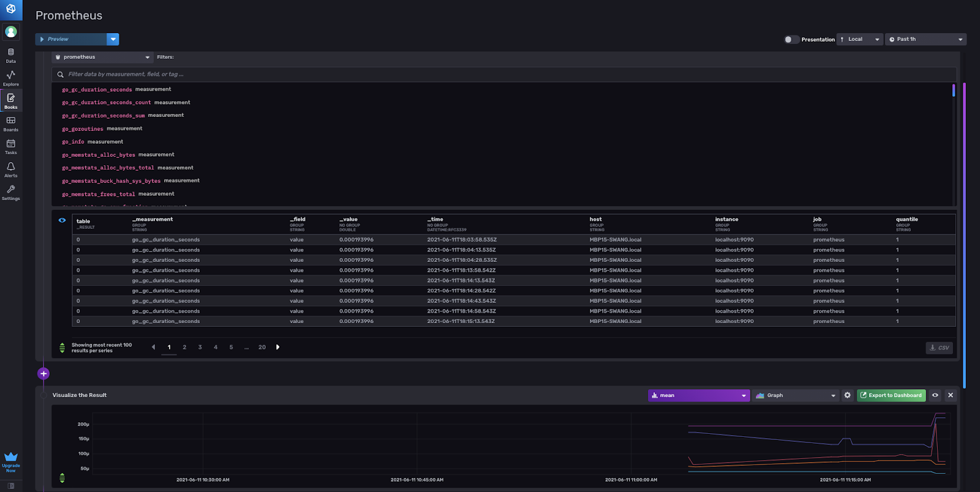The width and height of the screenshot is (980, 492).
Task: Open Alerts bell icon
Action: [x=11, y=169]
